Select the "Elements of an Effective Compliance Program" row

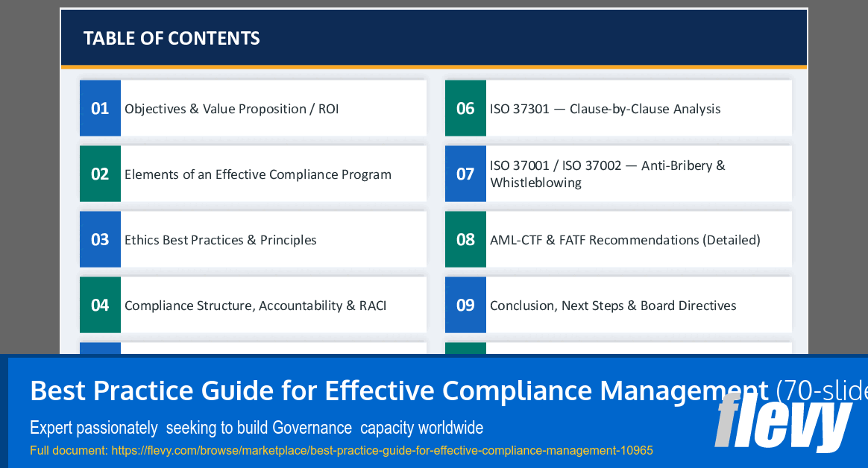pos(257,174)
